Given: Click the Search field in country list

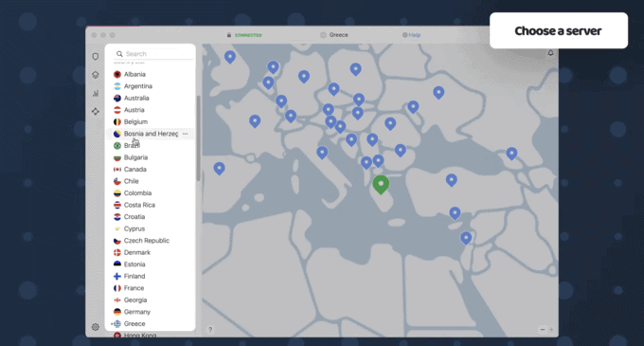Looking at the screenshot, I should pos(154,54).
